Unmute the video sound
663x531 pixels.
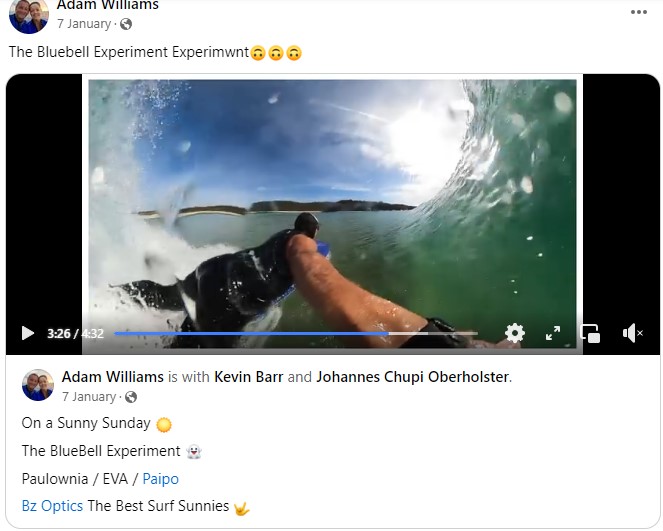coord(632,333)
